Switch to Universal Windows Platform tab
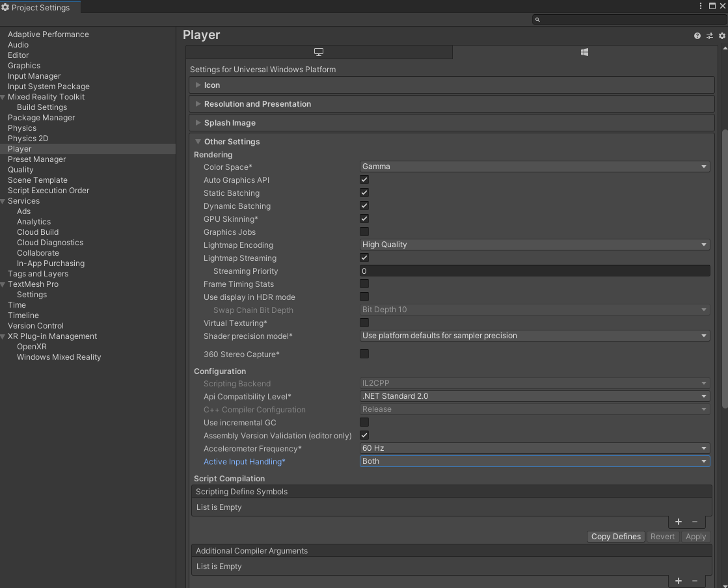 584,52
